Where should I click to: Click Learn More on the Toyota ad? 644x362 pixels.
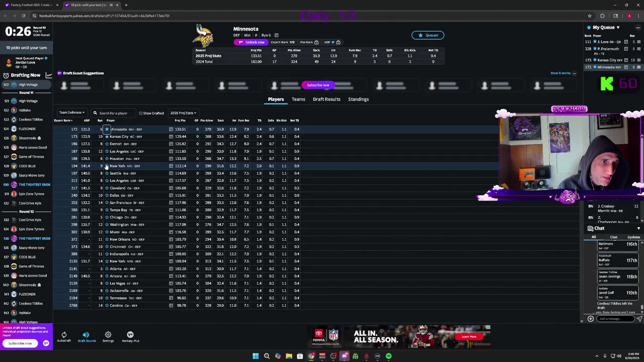coord(469,337)
